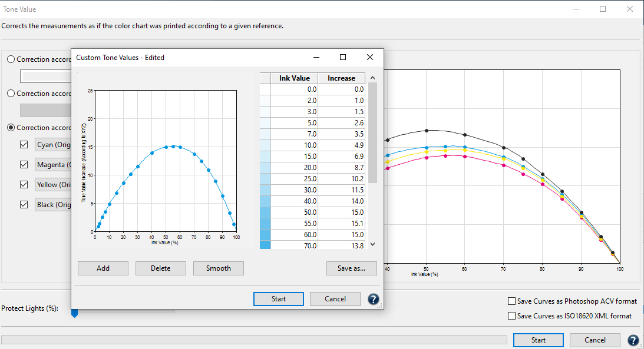Click the Ink Value column header
644x349 pixels.
point(295,78)
